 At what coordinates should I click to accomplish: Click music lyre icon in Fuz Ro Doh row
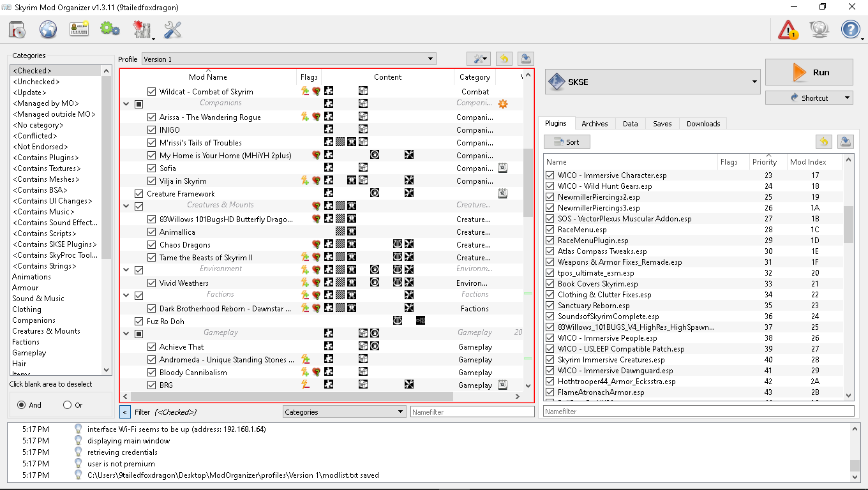tap(398, 321)
